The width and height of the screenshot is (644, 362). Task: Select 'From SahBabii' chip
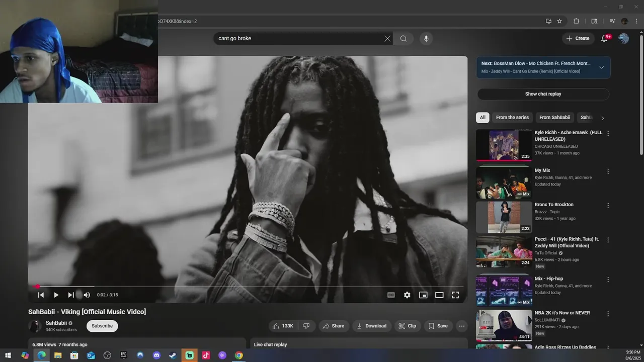(554, 118)
